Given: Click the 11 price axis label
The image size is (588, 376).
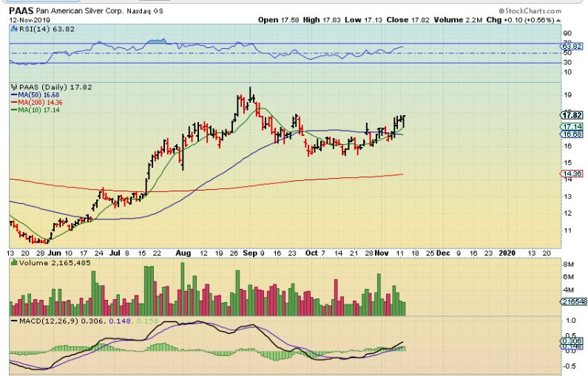Looking at the screenshot, I should tap(568, 230).
